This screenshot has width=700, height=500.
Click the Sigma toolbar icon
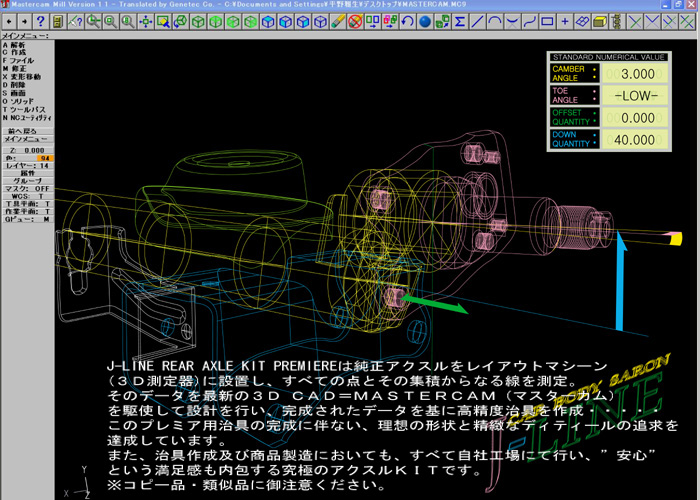pos(460,21)
